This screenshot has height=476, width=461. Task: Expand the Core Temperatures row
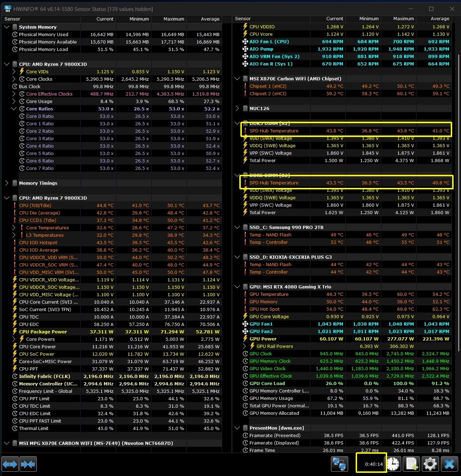(14, 228)
